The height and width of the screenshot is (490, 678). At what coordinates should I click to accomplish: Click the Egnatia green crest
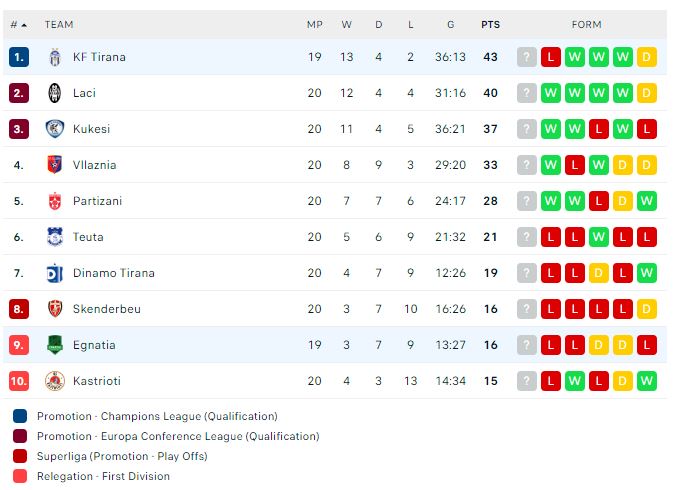click(55, 345)
